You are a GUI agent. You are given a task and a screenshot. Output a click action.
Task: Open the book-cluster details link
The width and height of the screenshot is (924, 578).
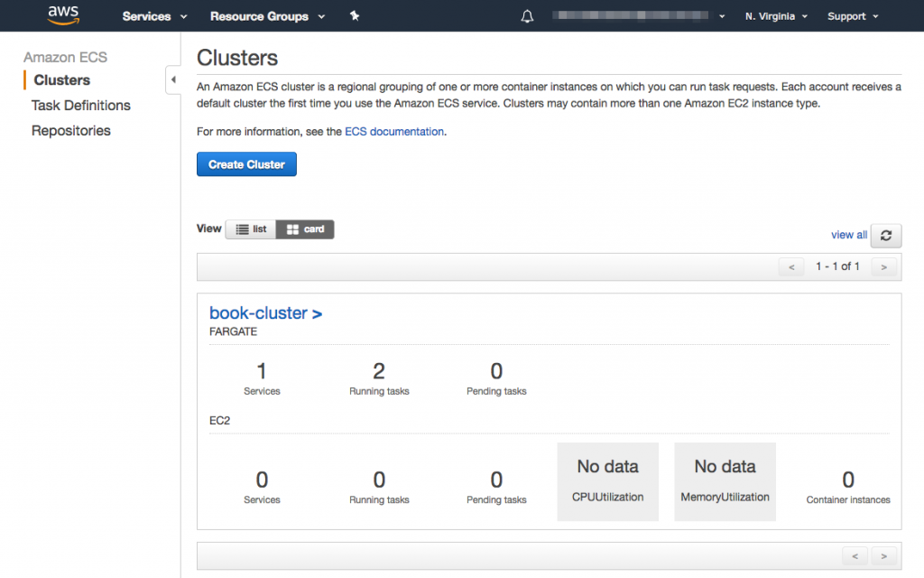click(x=266, y=313)
